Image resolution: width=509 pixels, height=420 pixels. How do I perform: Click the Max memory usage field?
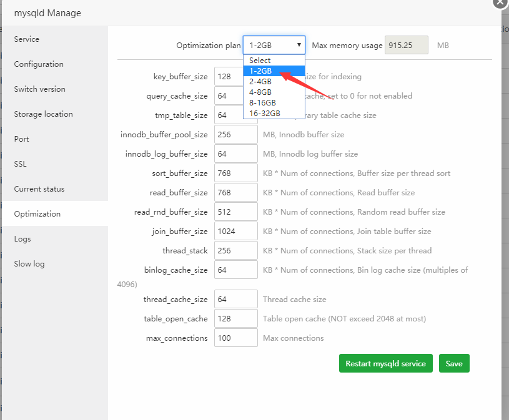point(407,45)
